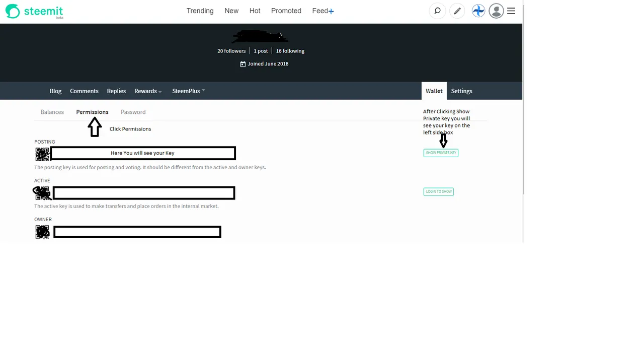Click the pencil compose post icon

tap(457, 11)
